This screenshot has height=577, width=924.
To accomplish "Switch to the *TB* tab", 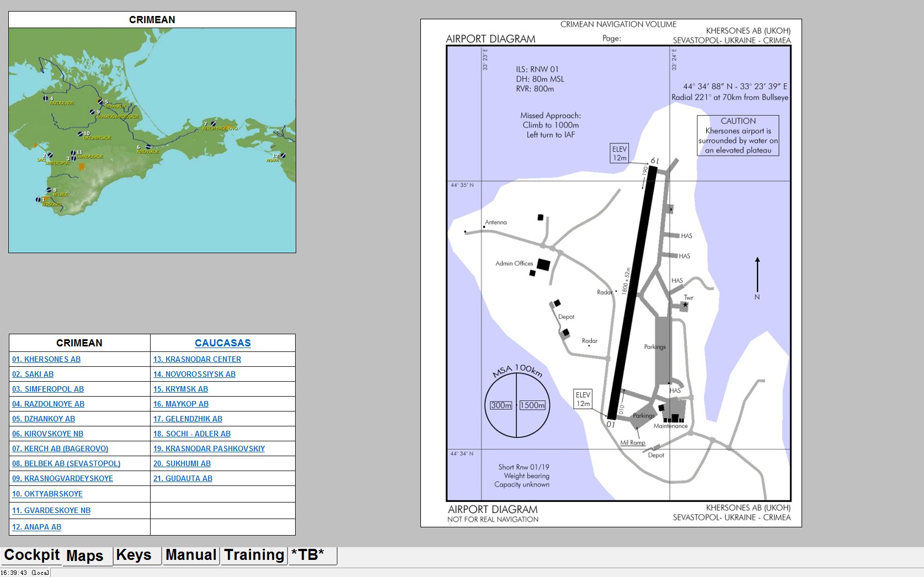I will point(312,555).
